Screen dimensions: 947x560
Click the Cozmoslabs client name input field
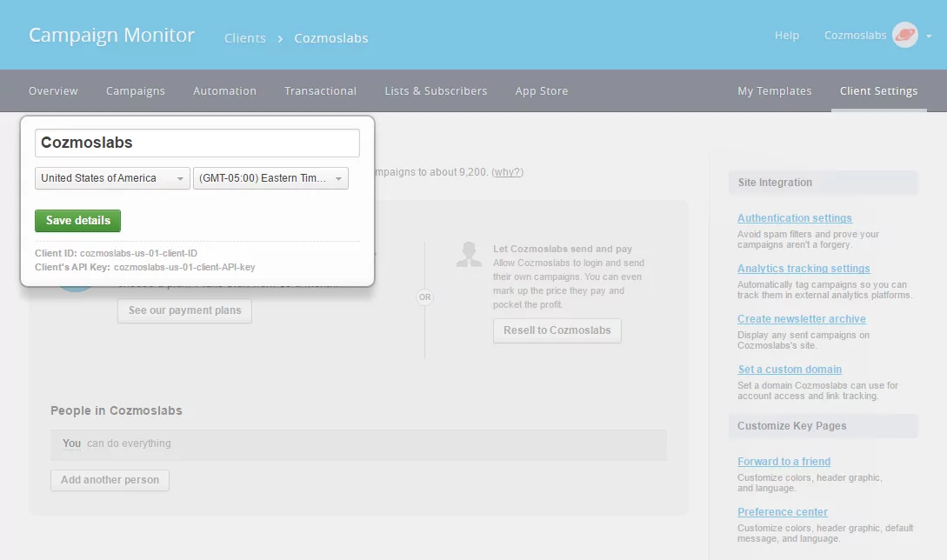tap(197, 143)
